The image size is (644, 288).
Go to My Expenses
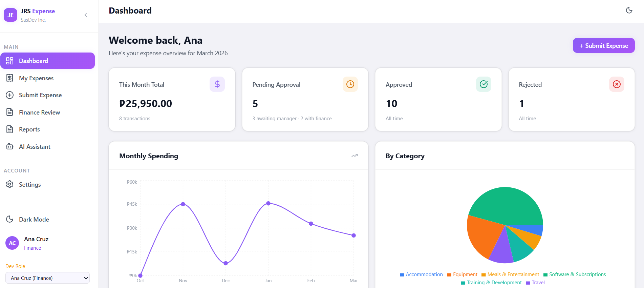coord(36,78)
